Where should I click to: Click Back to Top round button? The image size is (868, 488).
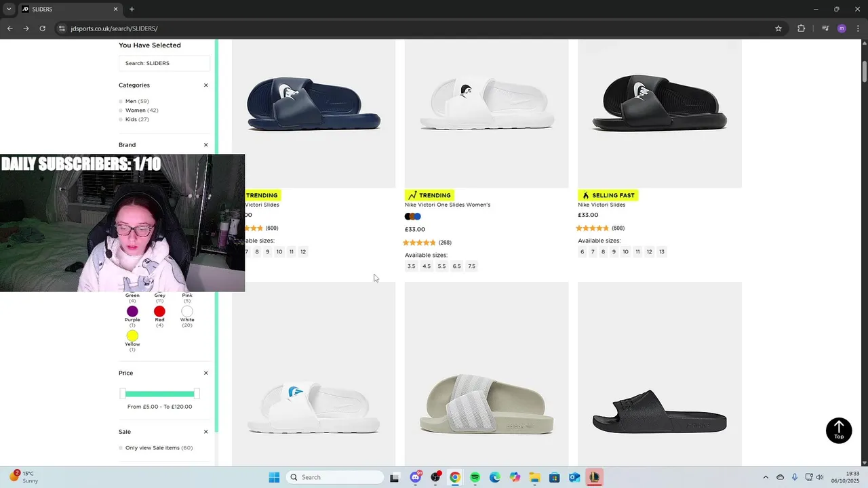(839, 430)
